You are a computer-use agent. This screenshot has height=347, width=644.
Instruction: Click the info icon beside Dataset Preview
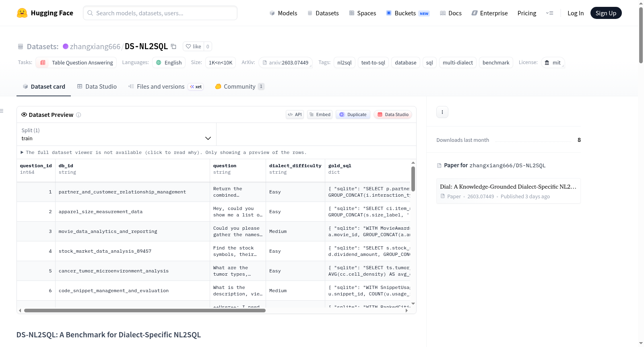pyautogui.click(x=78, y=115)
